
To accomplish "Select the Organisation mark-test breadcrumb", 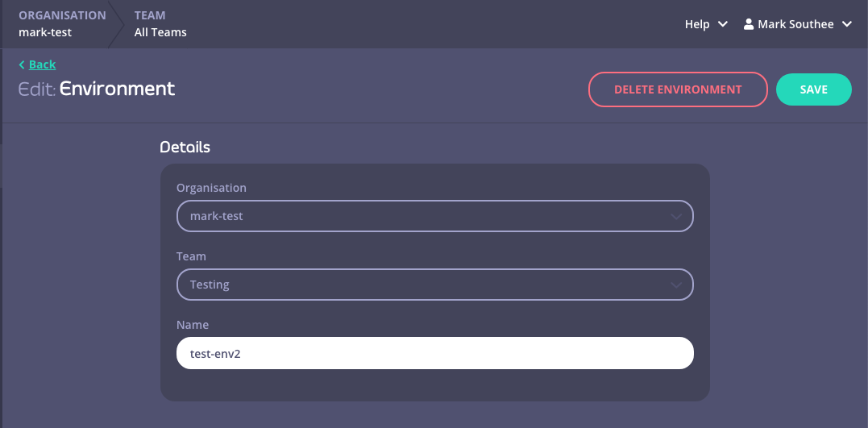I will [x=62, y=24].
